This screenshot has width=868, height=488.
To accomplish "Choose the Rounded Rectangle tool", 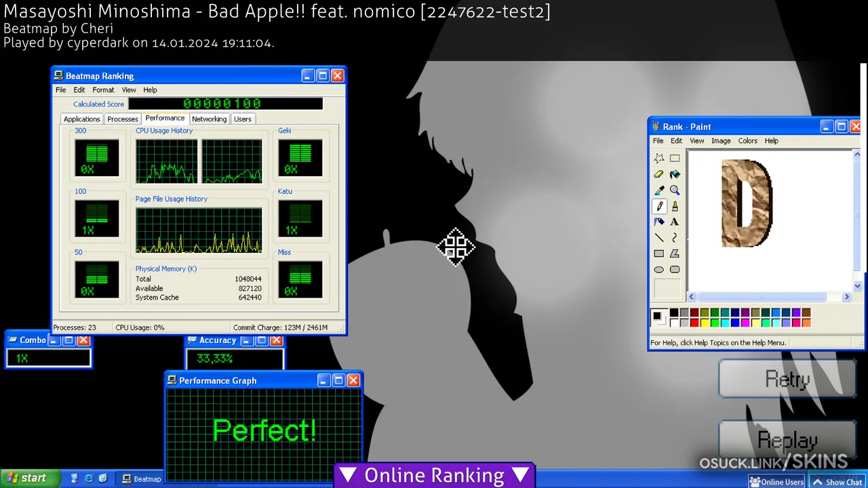I will point(675,270).
